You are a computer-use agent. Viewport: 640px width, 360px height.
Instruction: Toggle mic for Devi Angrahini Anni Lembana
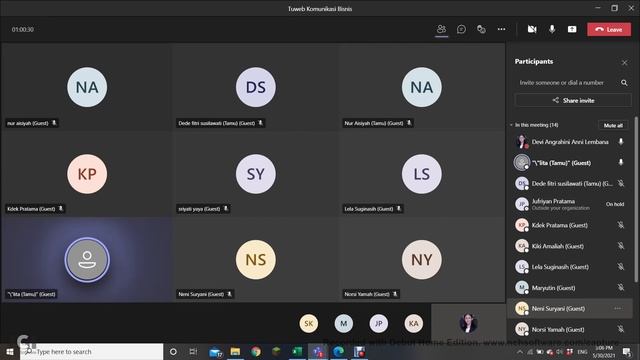point(621,142)
